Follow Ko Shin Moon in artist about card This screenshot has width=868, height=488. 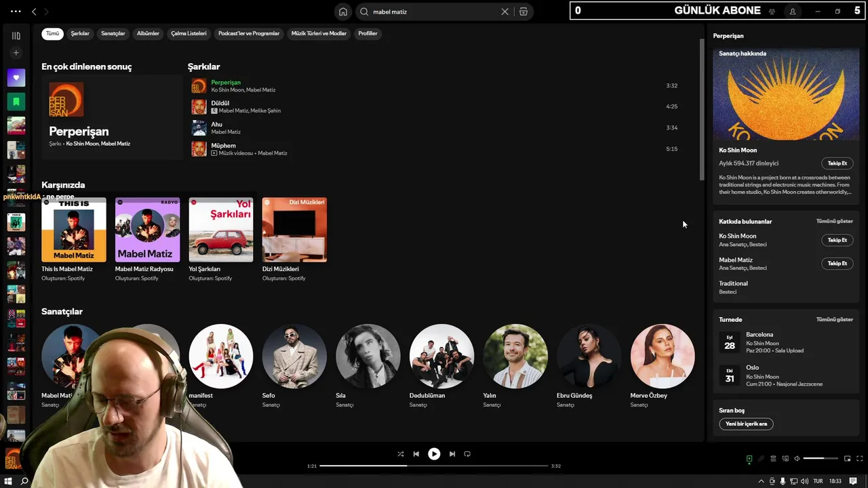(837, 163)
